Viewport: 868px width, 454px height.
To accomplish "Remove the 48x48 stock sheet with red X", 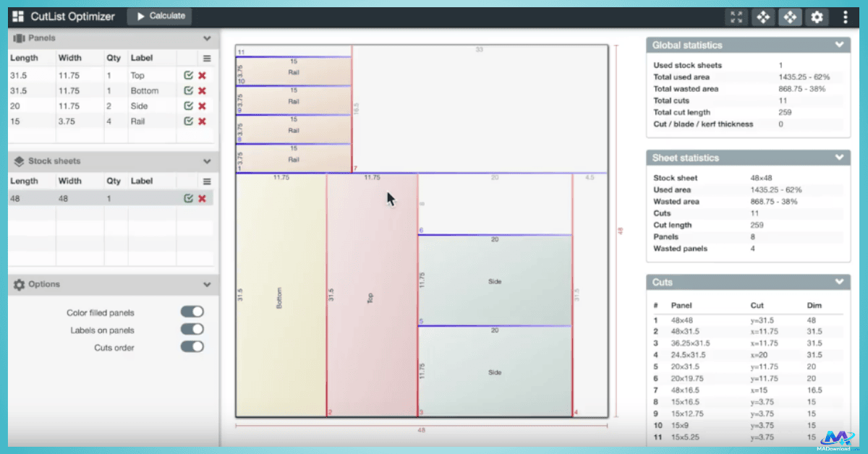I will 202,198.
